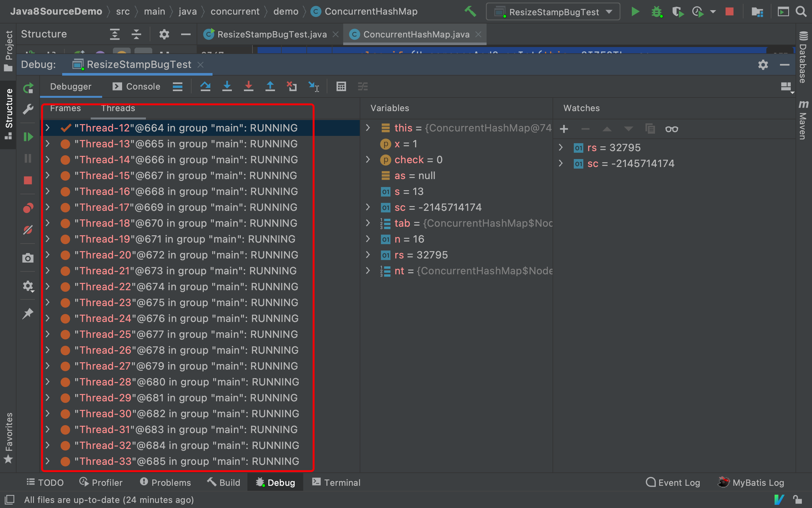Rerun ResizeStampBugTest in debug panel
Viewport: 812px width, 508px height.
(x=28, y=88)
